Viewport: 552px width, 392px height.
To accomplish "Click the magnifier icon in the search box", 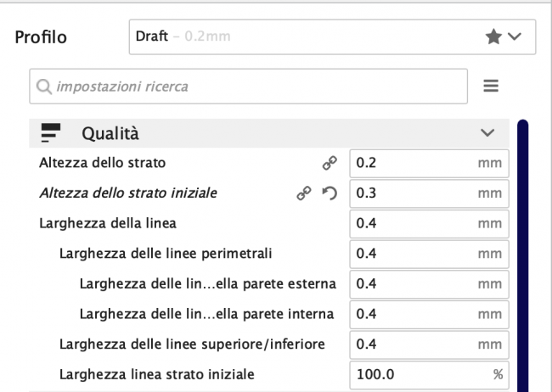I will point(44,87).
